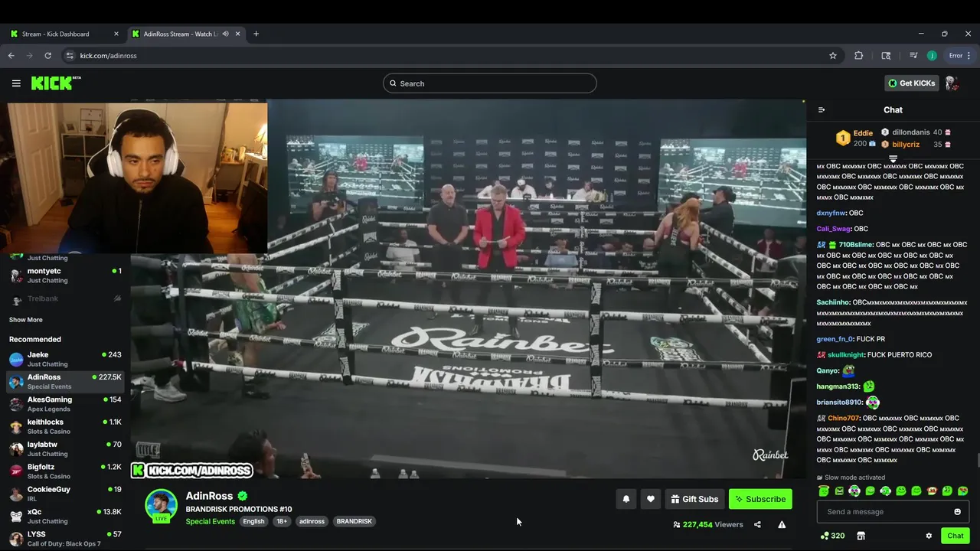Open the Special Events category link
The height and width of the screenshot is (551, 980).
[x=210, y=521]
